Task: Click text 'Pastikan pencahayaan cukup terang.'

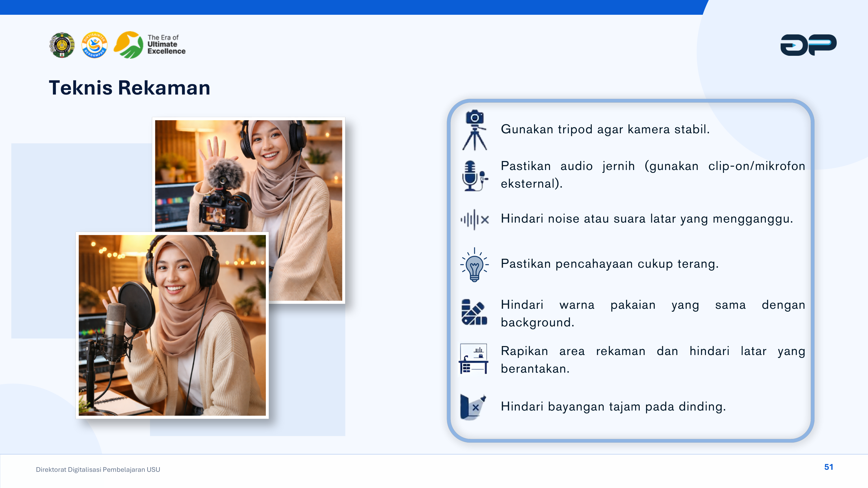Action: 610,264
